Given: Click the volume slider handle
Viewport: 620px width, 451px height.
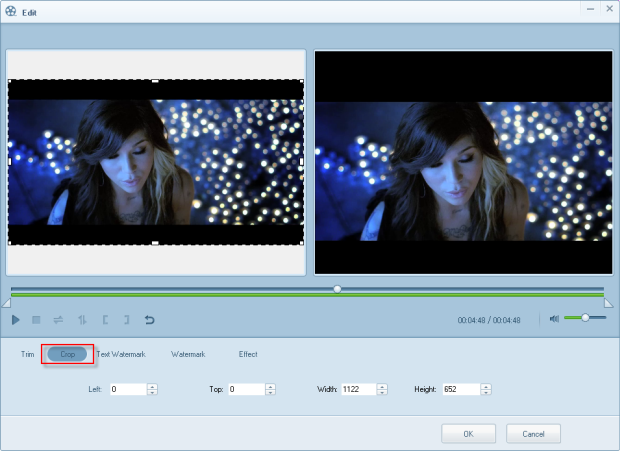Looking at the screenshot, I should click(x=585, y=318).
